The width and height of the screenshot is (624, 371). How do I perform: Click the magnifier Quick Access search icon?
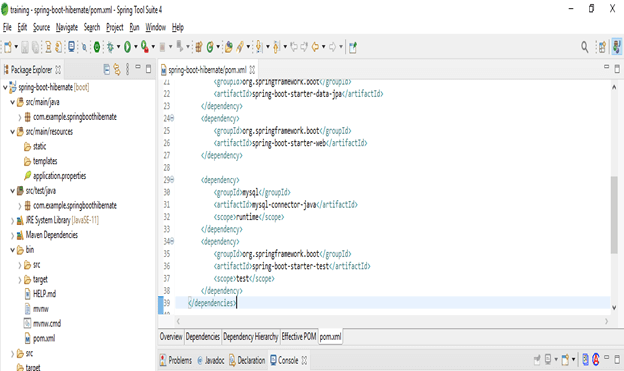[x=585, y=47]
